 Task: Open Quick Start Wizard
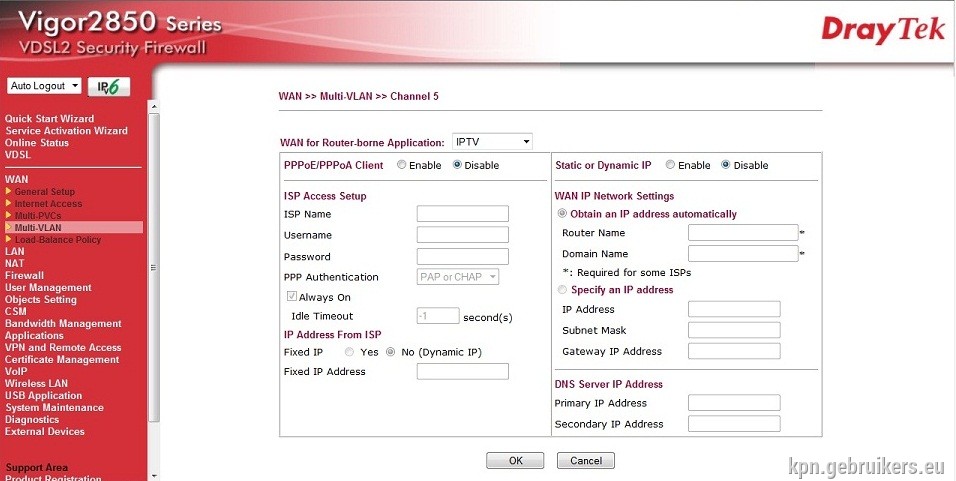[49, 118]
